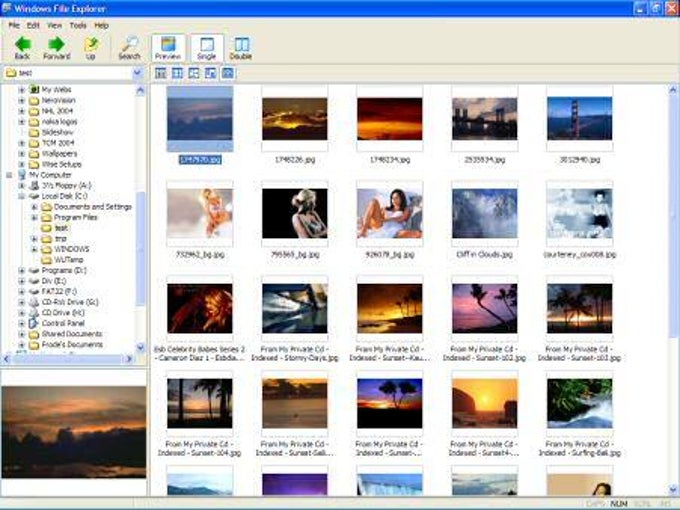The width and height of the screenshot is (680, 510).
Task: Click the 'test' folder icon in tree
Action: (x=46, y=228)
